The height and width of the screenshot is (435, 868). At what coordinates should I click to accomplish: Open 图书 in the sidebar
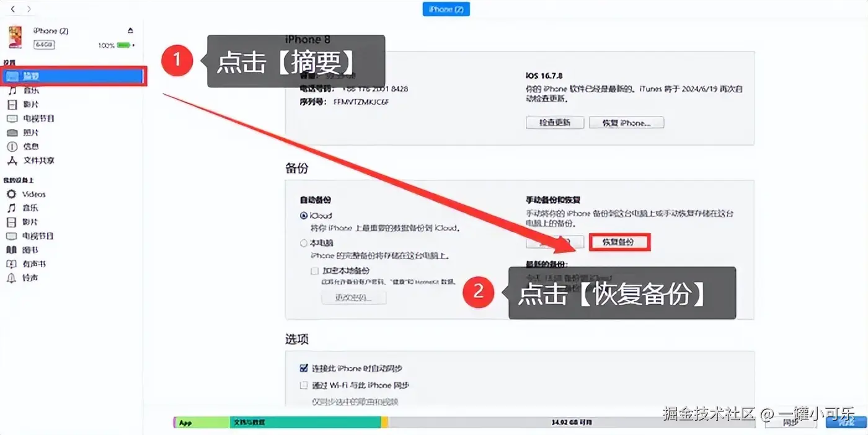(31, 250)
